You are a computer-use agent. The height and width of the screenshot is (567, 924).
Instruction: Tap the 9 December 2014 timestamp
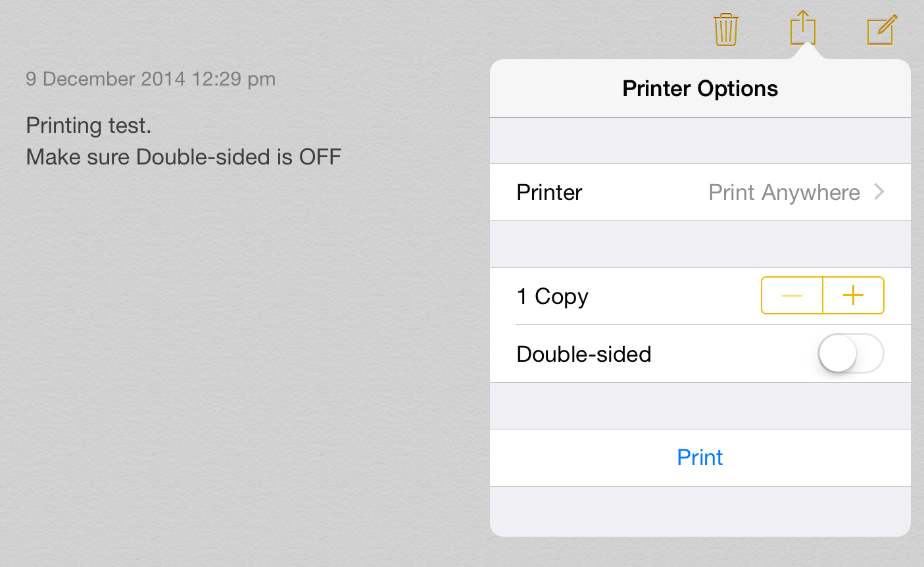(x=151, y=79)
